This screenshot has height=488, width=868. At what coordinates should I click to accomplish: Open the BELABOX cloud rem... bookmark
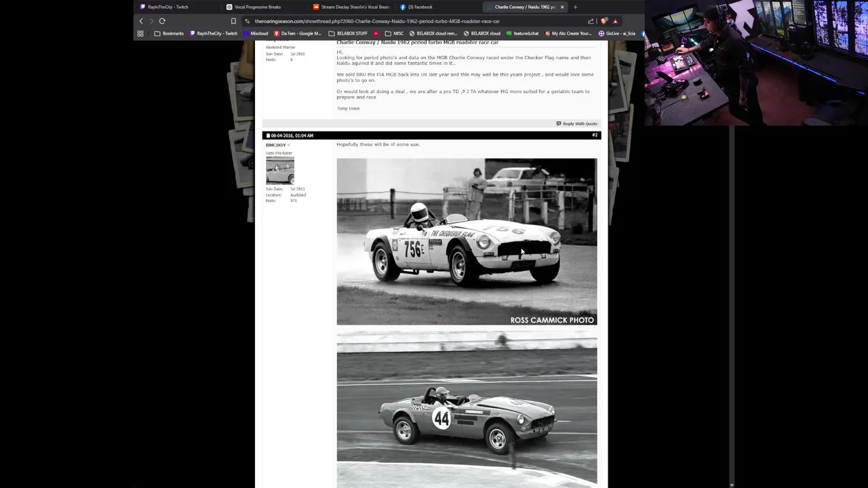[x=433, y=33]
